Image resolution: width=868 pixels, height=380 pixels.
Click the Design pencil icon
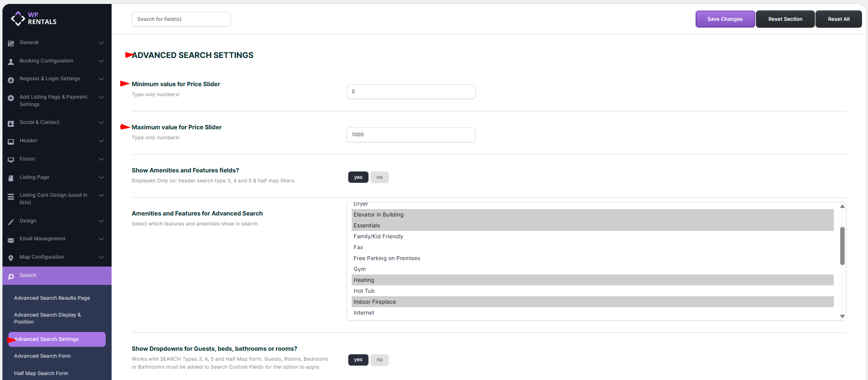(x=11, y=222)
